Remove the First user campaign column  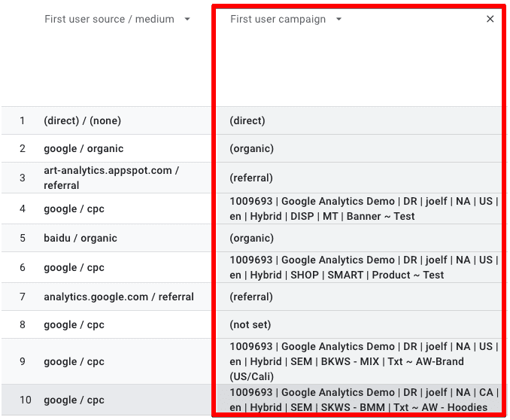(490, 20)
